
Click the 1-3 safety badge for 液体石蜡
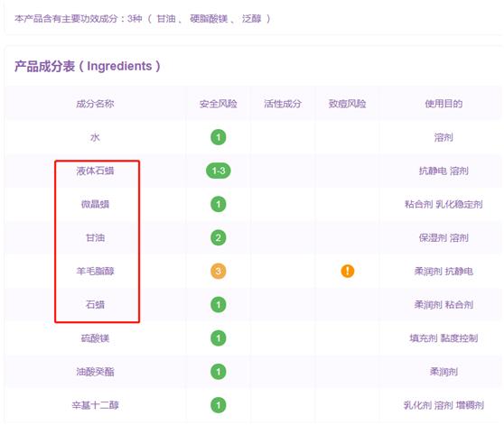[x=219, y=171]
